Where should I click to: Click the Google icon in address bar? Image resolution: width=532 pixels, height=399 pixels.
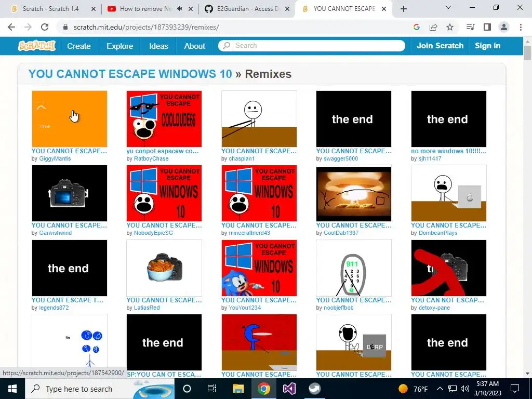click(x=417, y=27)
